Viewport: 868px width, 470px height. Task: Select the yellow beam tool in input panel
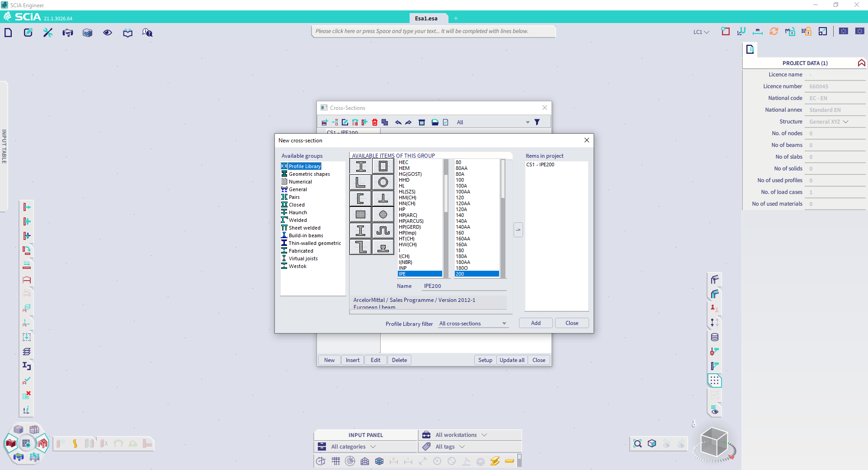click(495, 461)
